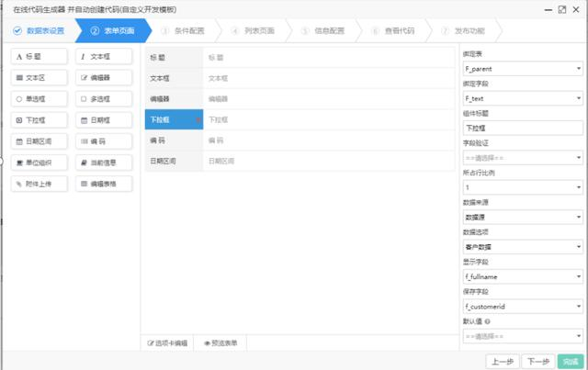Click the 标题 placeholder field in the form canvas
The width and height of the screenshot is (588, 370).
pos(329,57)
